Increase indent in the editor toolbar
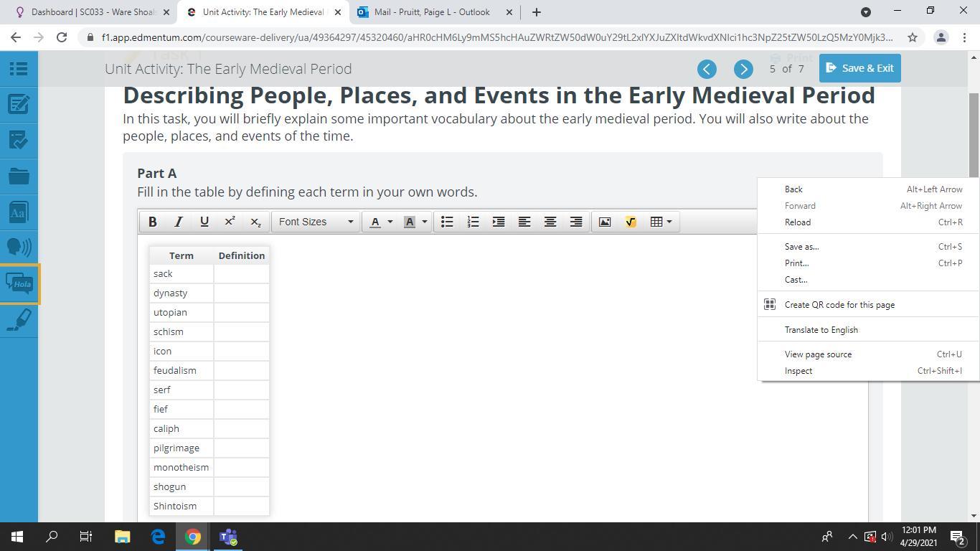Viewport: 980px width, 551px height. pos(499,222)
